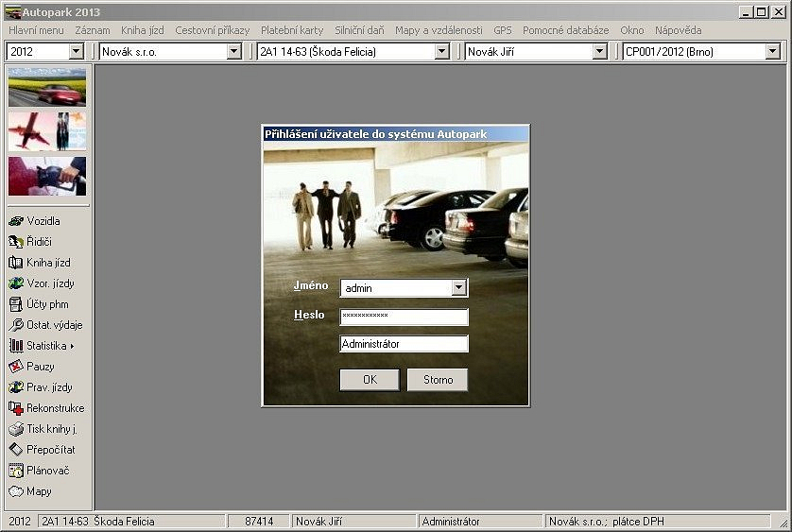
Task: Click the Heslo password field
Action: pos(404,317)
